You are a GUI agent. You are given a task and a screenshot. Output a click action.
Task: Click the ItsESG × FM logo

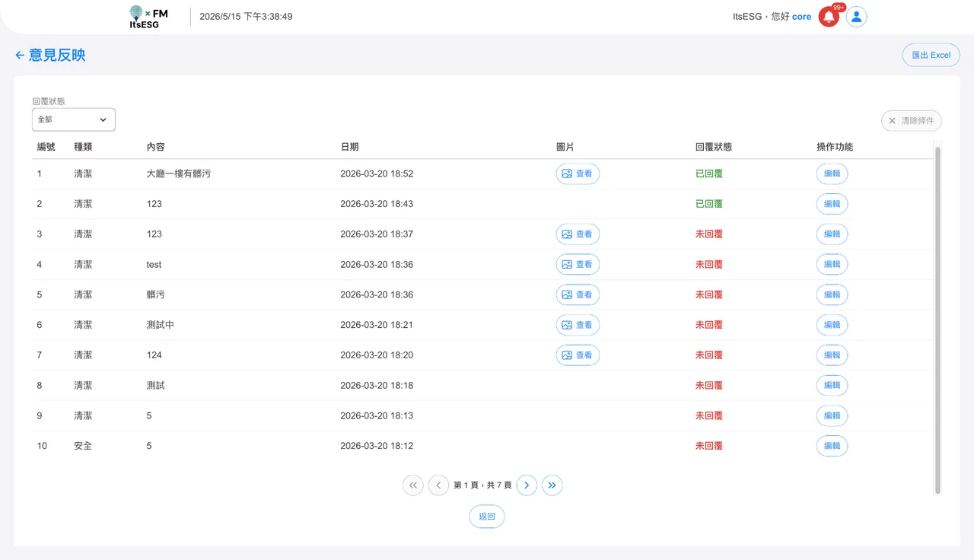point(148,17)
